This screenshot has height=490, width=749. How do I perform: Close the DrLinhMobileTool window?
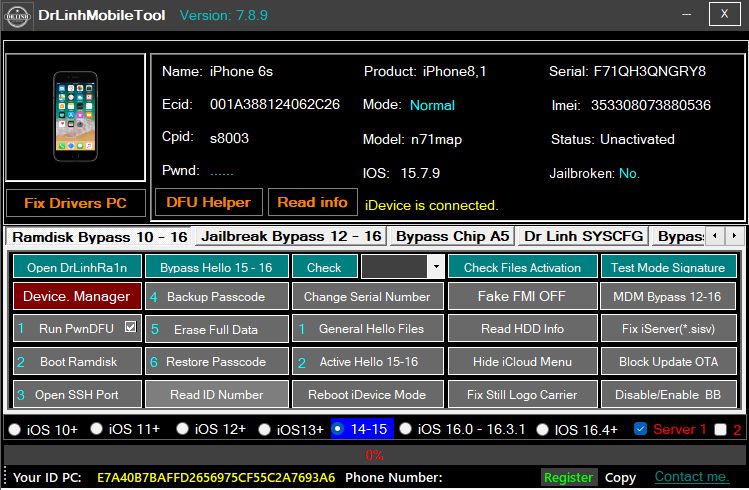click(x=724, y=14)
